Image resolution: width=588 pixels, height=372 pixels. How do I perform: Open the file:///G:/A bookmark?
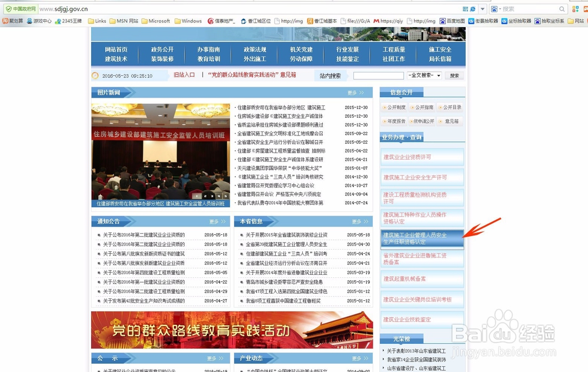pyautogui.click(x=355, y=21)
